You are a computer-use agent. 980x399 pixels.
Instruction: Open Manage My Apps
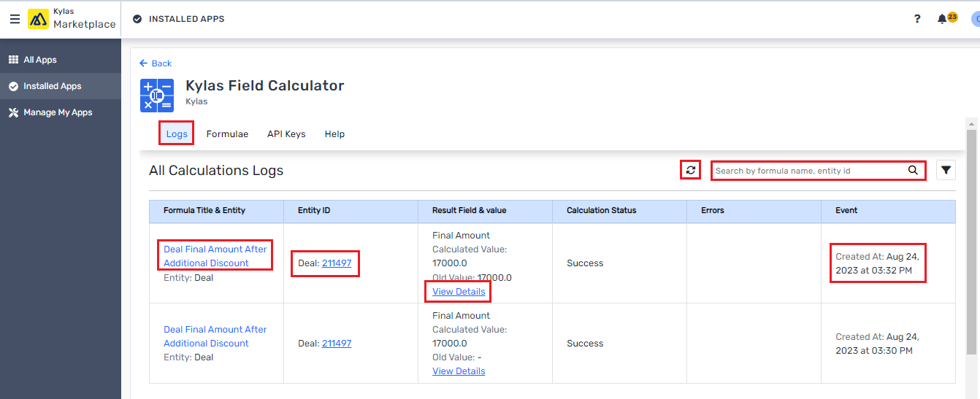[58, 112]
